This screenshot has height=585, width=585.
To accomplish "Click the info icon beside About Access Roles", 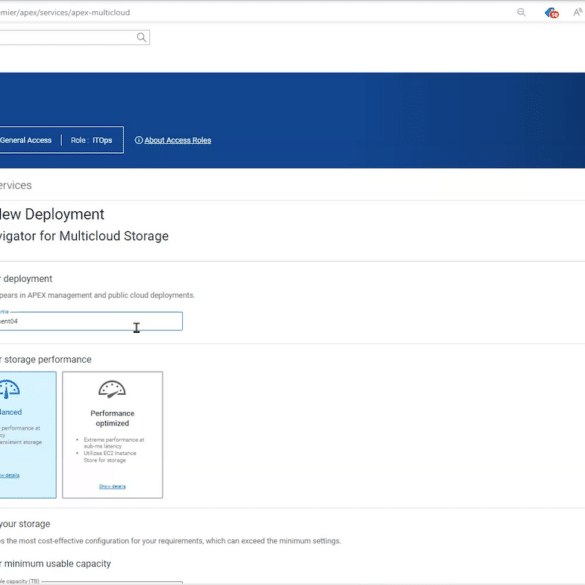I will (x=138, y=140).
